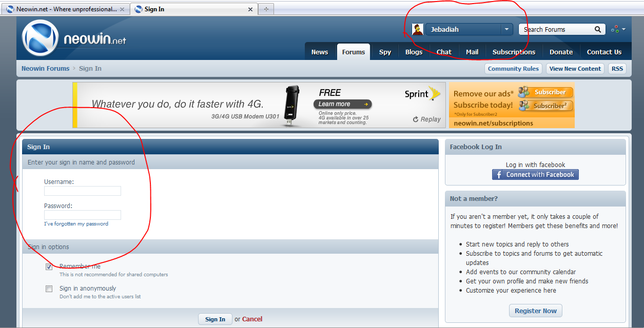
Task: Open the Mail tab
Action: 472,52
